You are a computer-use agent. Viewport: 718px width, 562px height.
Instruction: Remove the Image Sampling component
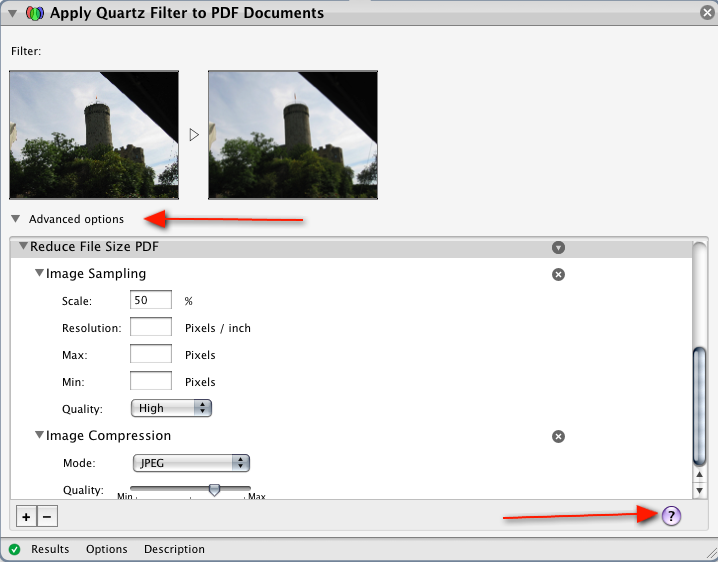pos(558,274)
